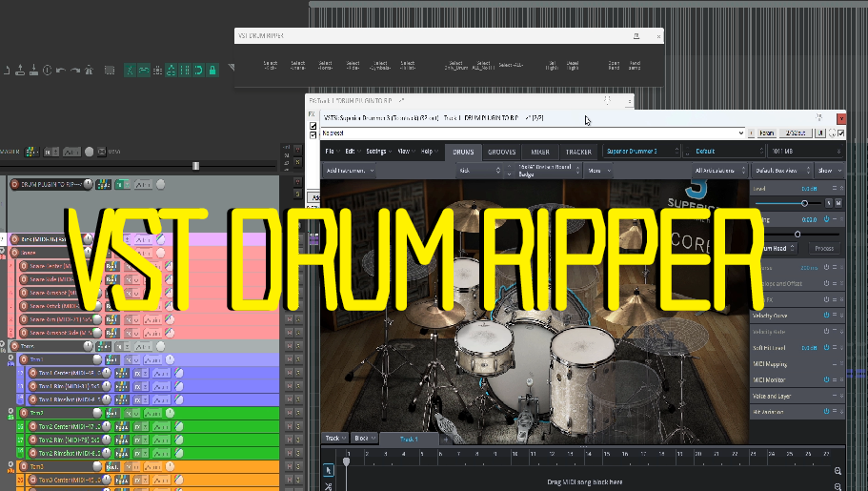Screen dimensions: 868x491
Task: Arm record on Tom1 Center track
Action: coord(32,373)
